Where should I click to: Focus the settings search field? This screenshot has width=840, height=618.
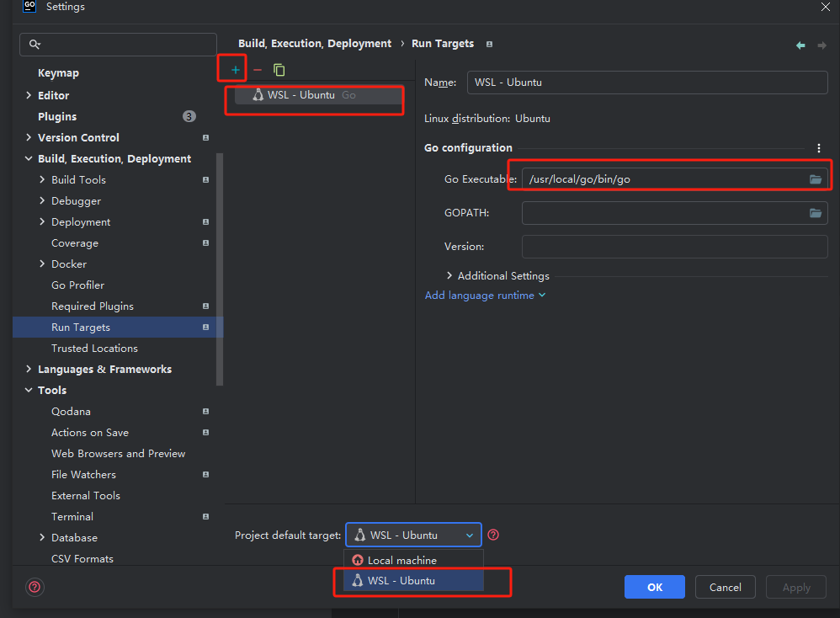pos(118,45)
